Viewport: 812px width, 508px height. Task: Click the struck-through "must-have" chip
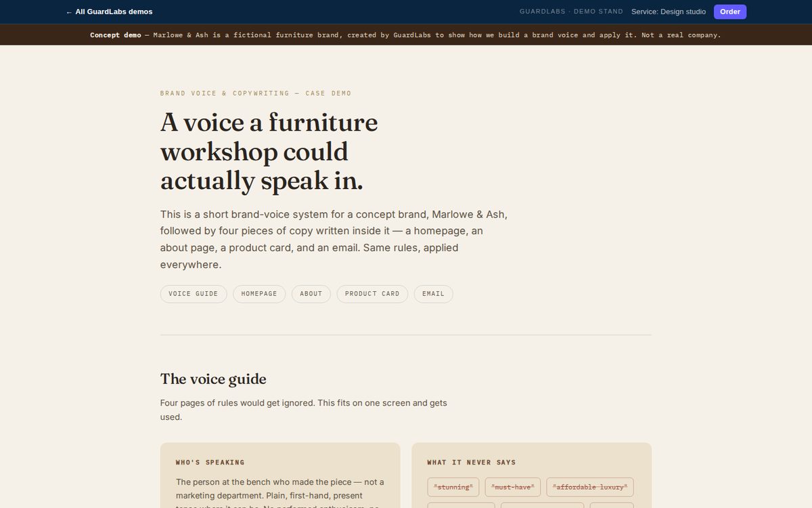513,487
